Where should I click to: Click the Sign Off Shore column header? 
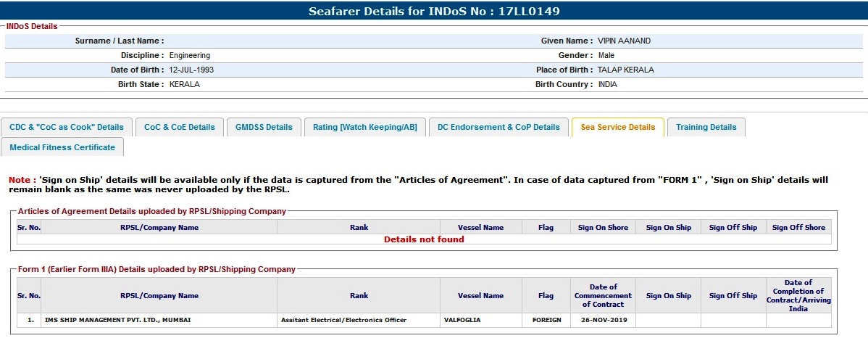point(798,228)
